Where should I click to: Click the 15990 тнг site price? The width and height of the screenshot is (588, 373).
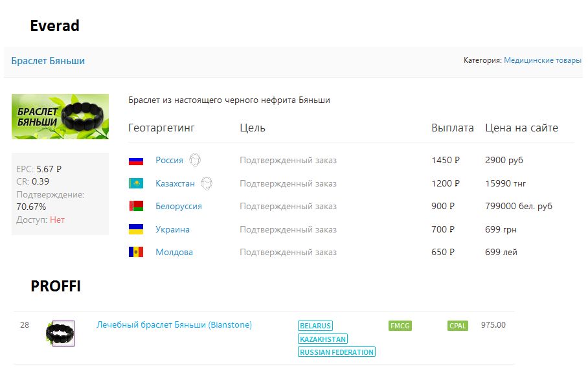click(x=506, y=183)
